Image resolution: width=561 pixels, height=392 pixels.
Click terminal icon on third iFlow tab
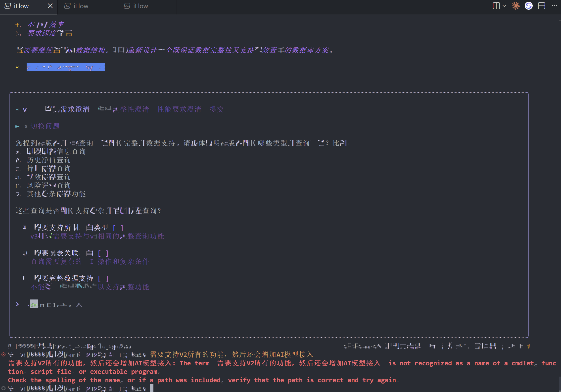127,6
